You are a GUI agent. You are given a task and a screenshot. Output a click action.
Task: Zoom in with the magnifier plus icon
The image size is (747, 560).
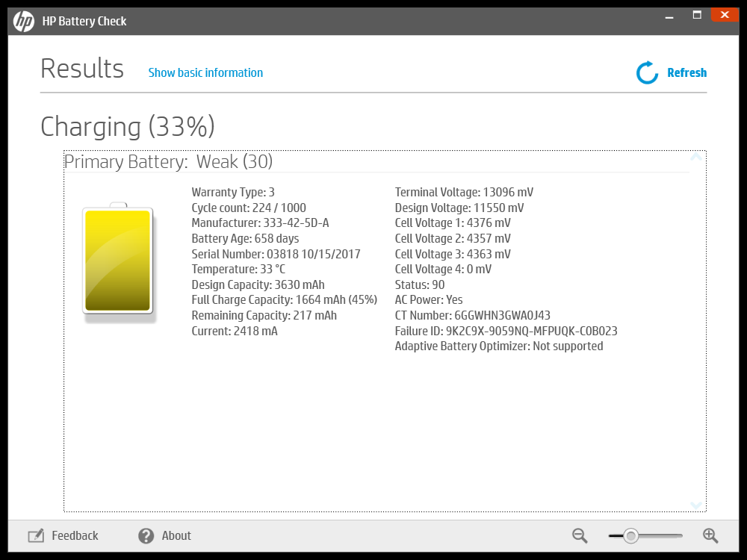click(710, 535)
